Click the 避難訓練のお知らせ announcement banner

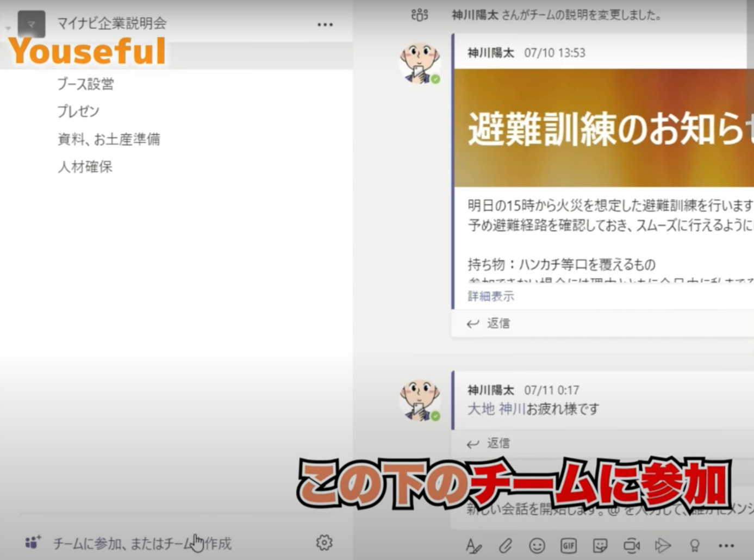point(604,128)
